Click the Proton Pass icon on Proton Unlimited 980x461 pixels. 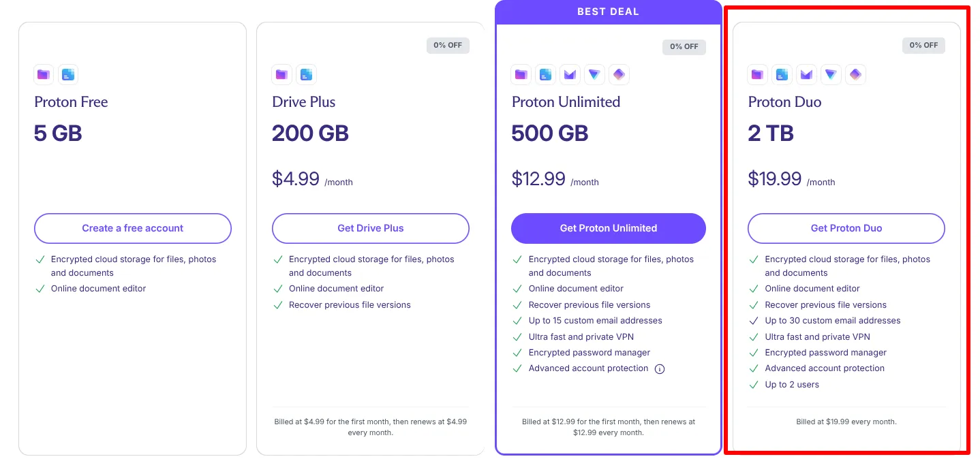pos(619,74)
